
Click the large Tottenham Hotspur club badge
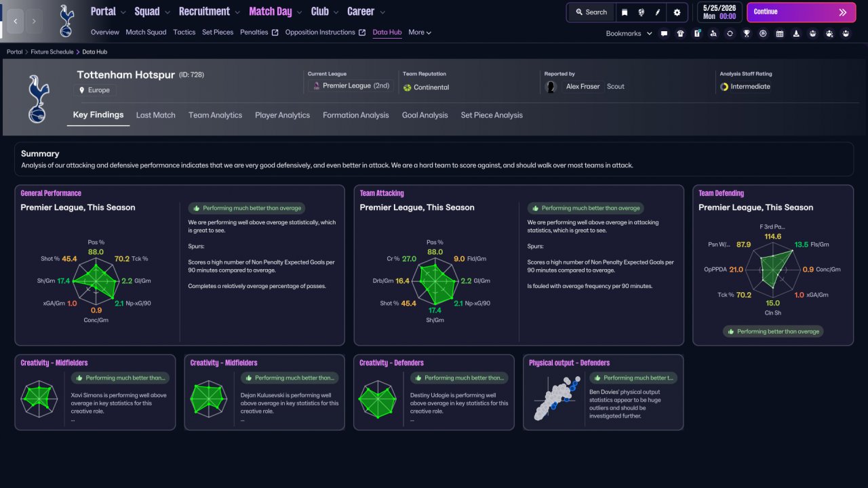tap(39, 99)
